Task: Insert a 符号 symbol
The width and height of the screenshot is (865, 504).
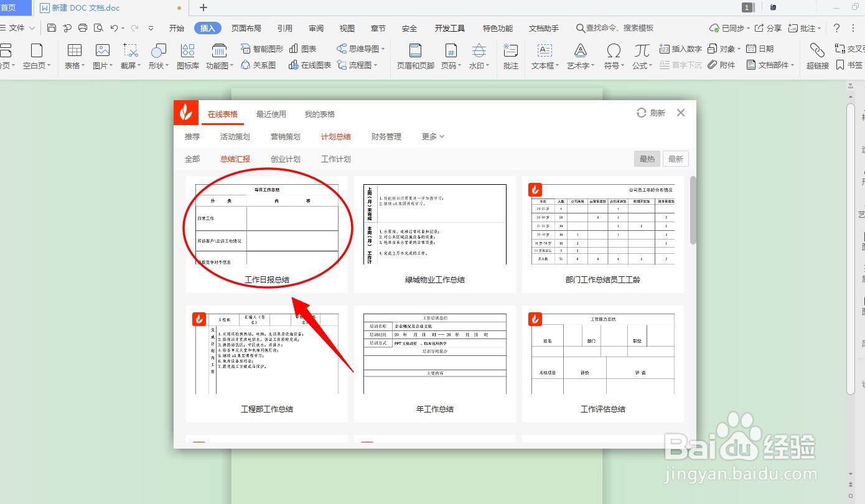Action: (x=613, y=56)
